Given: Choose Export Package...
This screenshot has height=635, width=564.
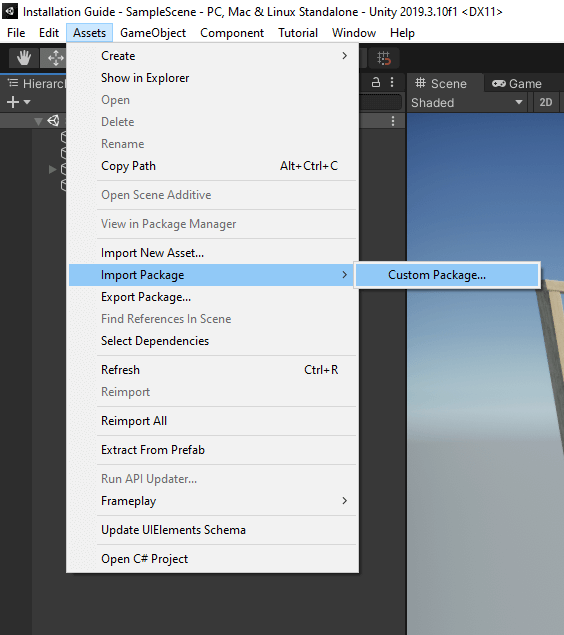Looking at the screenshot, I should coord(213,297).
